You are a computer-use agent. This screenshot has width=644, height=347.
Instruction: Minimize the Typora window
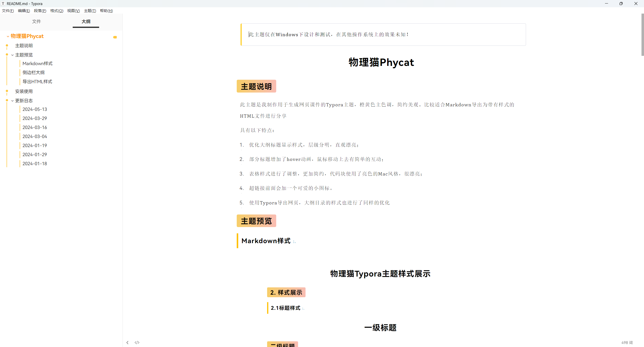pyautogui.click(x=607, y=4)
